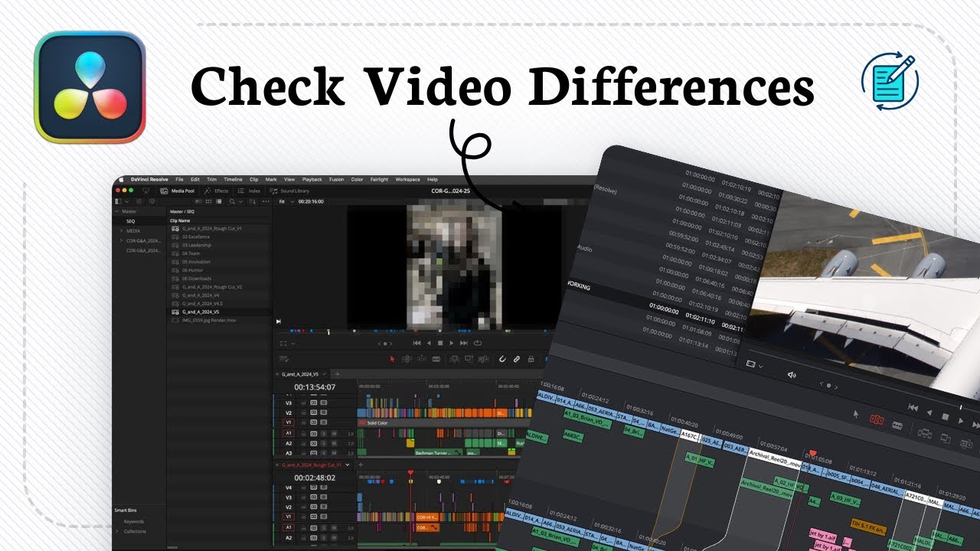Go to the first frame

[416, 343]
